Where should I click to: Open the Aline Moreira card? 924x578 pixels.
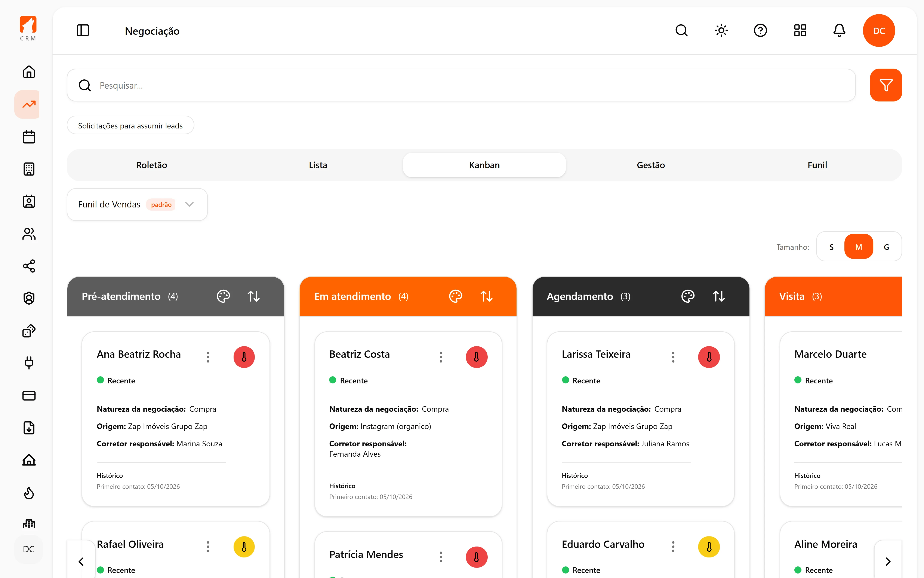point(841,550)
